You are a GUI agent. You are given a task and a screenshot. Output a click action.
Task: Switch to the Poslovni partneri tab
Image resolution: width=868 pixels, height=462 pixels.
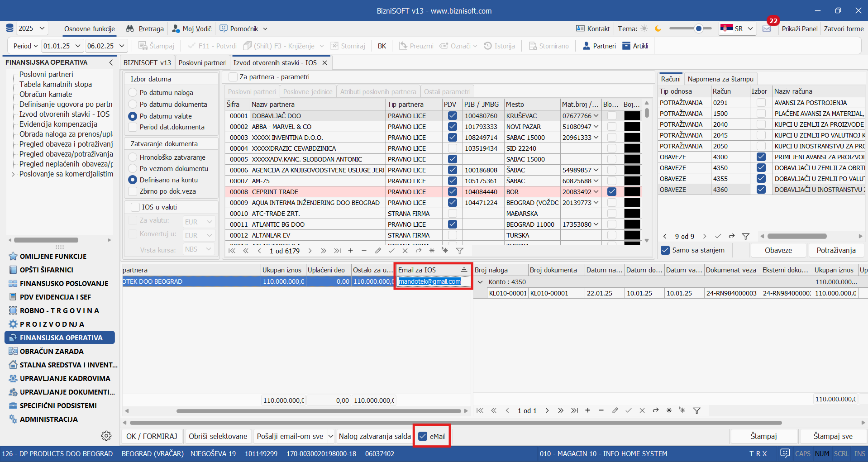202,62
